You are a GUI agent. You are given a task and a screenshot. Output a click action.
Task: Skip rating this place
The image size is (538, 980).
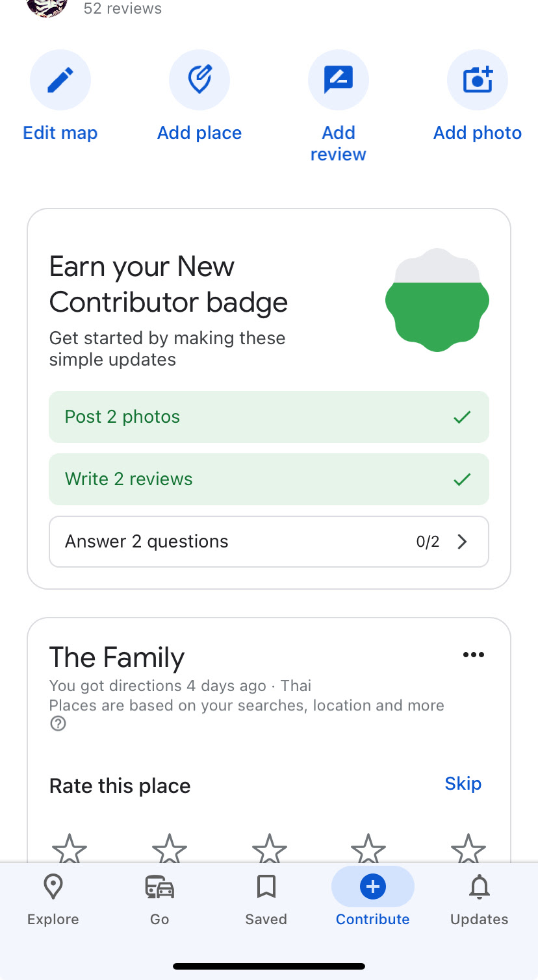point(463,784)
